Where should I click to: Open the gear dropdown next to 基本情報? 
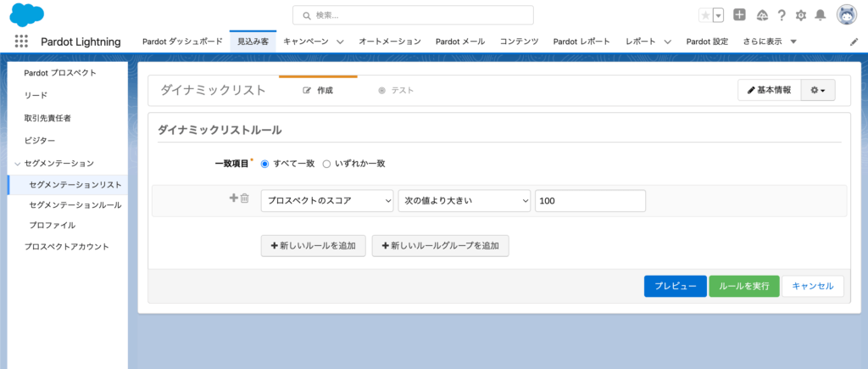(x=818, y=90)
